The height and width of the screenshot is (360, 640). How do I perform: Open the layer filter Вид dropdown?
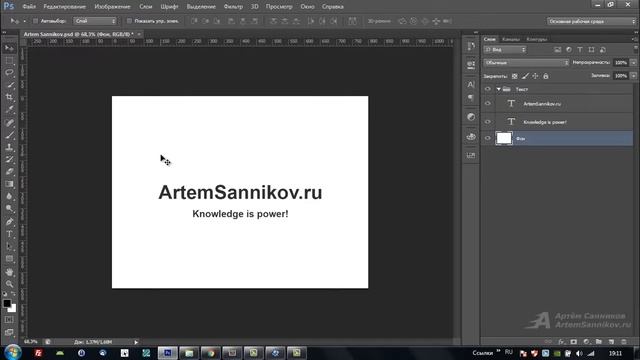[x=505, y=50]
